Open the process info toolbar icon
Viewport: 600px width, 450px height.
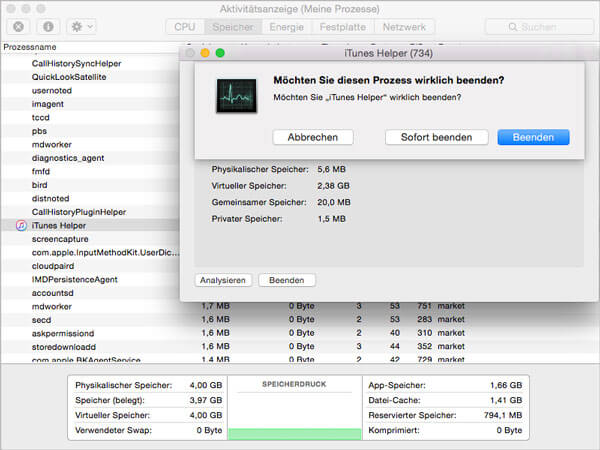click(48, 27)
